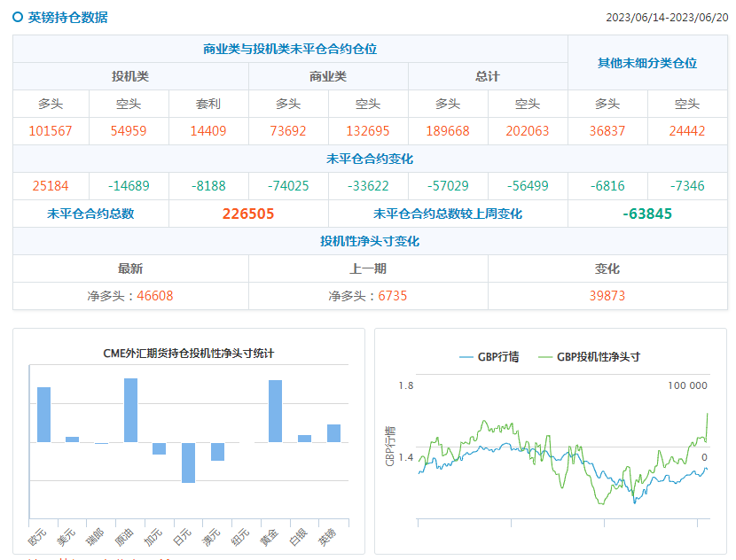This screenshot has width=736, height=560.
Task: Click the net position change value 39873
Action: point(607,295)
